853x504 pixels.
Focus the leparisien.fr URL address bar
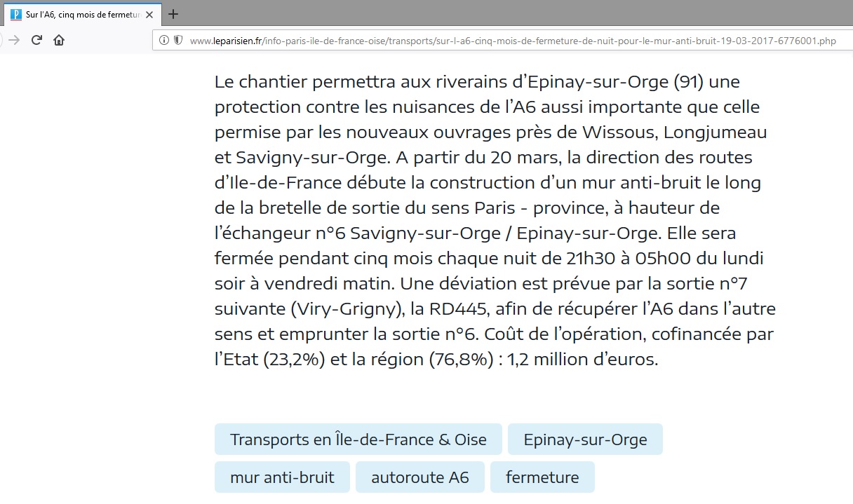[x=512, y=41]
